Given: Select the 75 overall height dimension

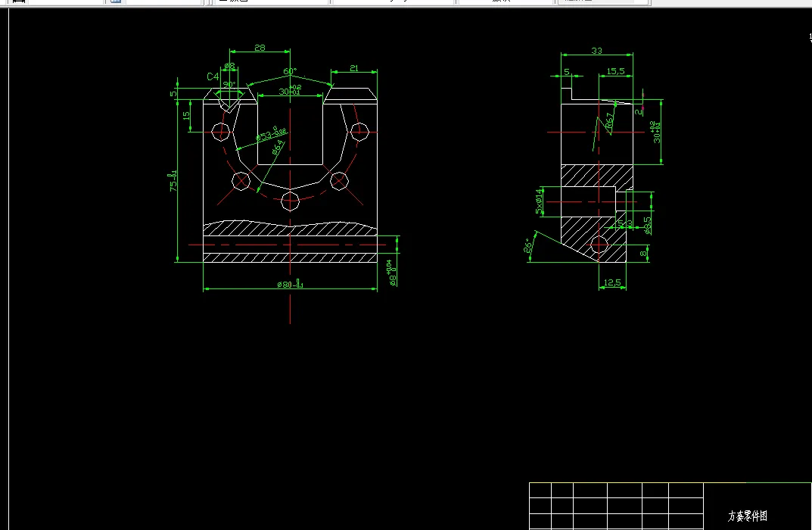Looking at the screenshot, I should [173, 181].
